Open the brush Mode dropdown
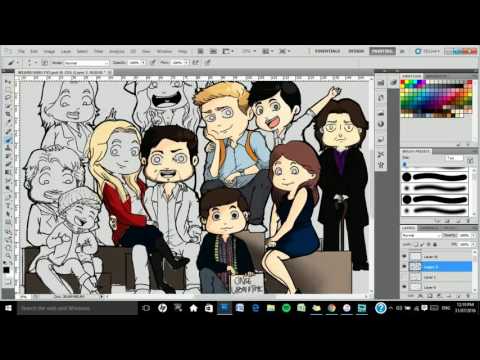This screenshot has height=360, width=480. pyautogui.click(x=86, y=63)
